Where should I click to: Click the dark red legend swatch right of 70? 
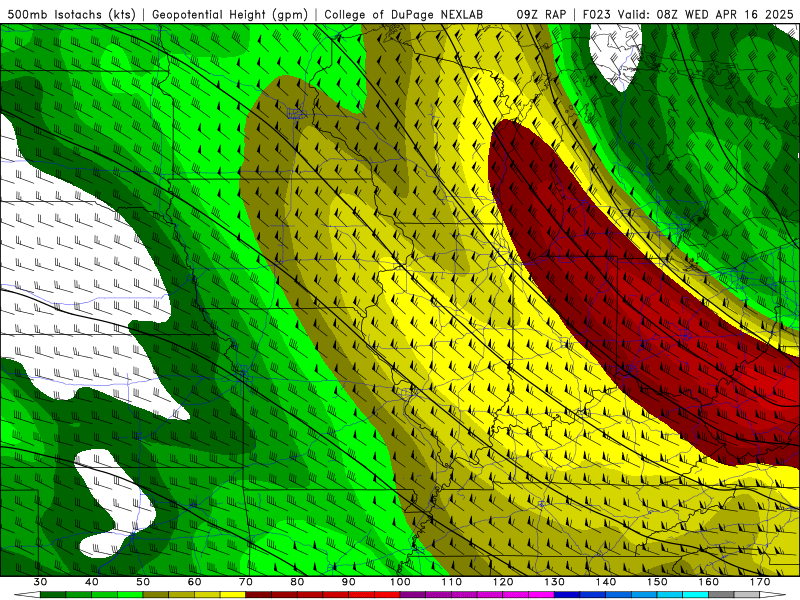click(x=259, y=595)
